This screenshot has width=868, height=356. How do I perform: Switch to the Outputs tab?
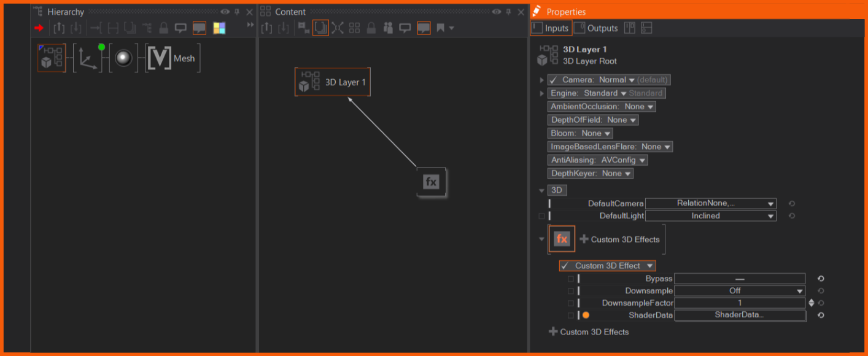click(x=596, y=28)
